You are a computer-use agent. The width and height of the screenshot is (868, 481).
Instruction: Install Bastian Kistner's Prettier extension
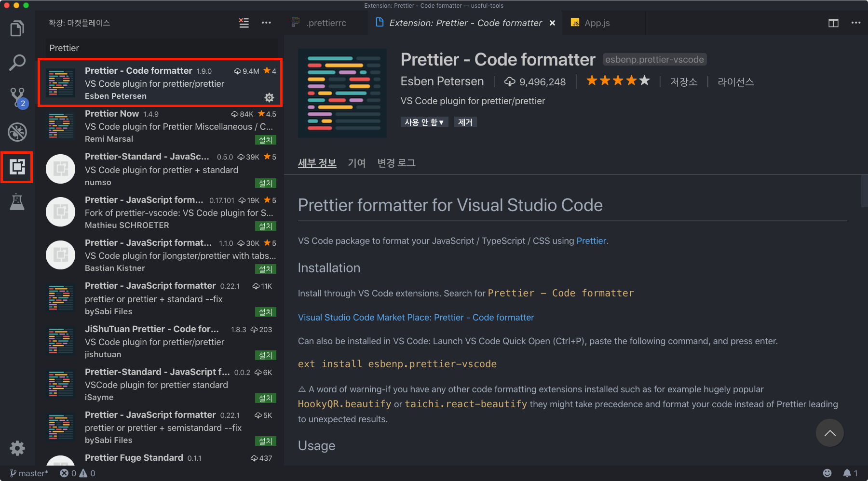coord(266,269)
